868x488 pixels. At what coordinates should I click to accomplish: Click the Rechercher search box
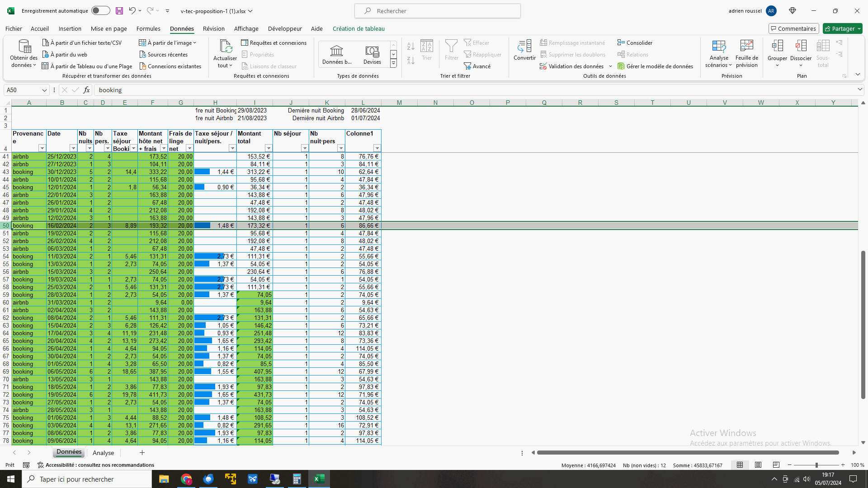[437, 11]
